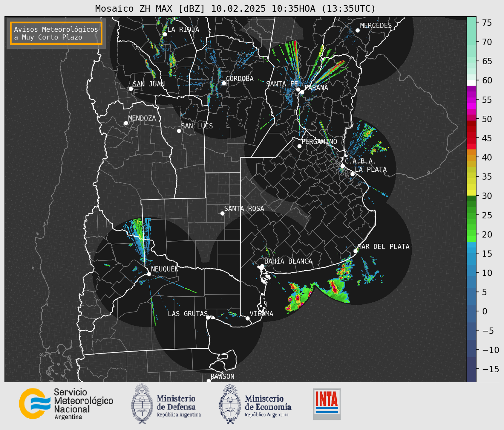Screen dimensions: 504x430
Task: Click the 'BAHÍA BLANCA' map label
Action: tap(288, 261)
